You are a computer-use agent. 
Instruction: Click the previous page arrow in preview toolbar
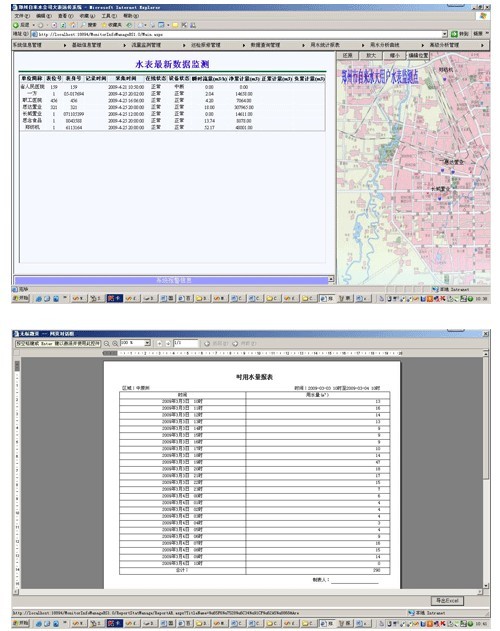(x=159, y=344)
